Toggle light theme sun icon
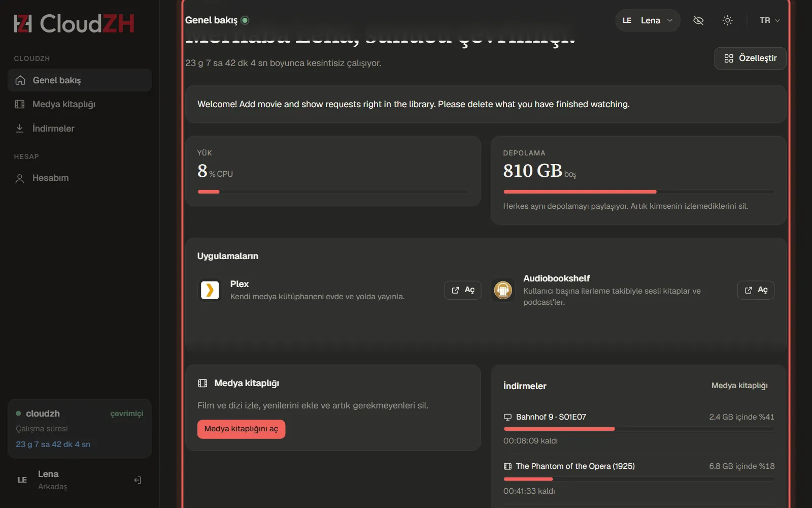The height and width of the screenshot is (508, 812). (x=727, y=20)
